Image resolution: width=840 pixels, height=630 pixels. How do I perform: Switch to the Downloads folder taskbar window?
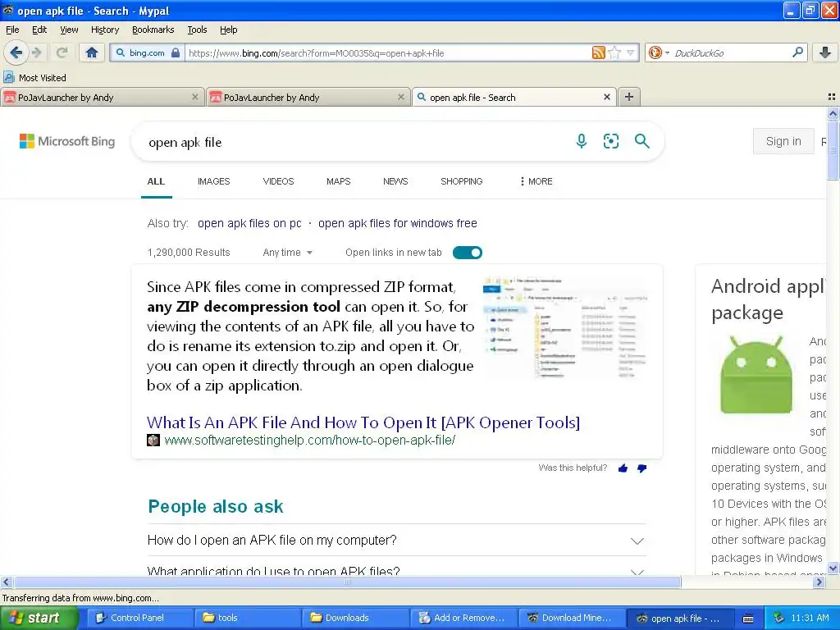354,618
